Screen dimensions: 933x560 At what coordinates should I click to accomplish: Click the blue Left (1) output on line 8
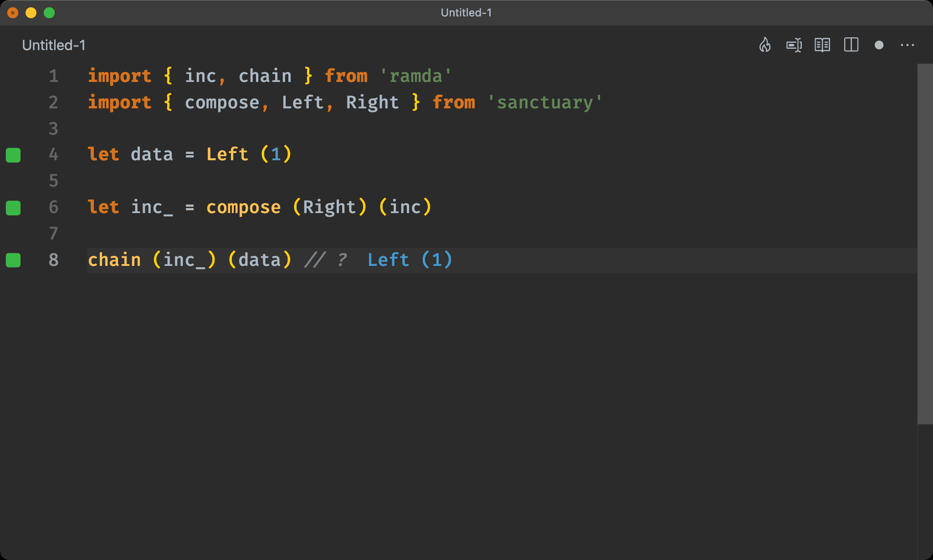410,260
